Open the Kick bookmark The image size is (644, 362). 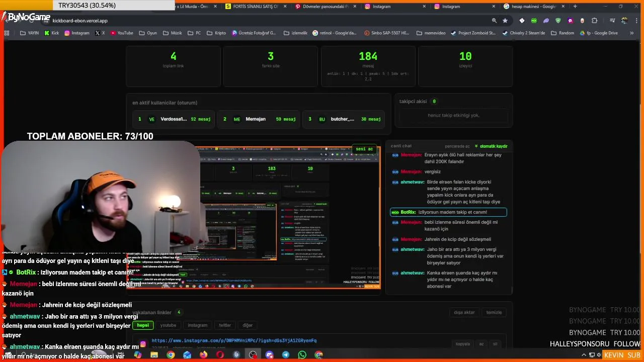point(51,33)
